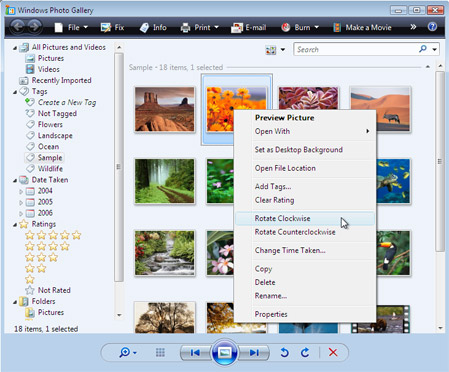Select the Wildlife tag
Screen dimensions: 449x372
[x=50, y=168]
